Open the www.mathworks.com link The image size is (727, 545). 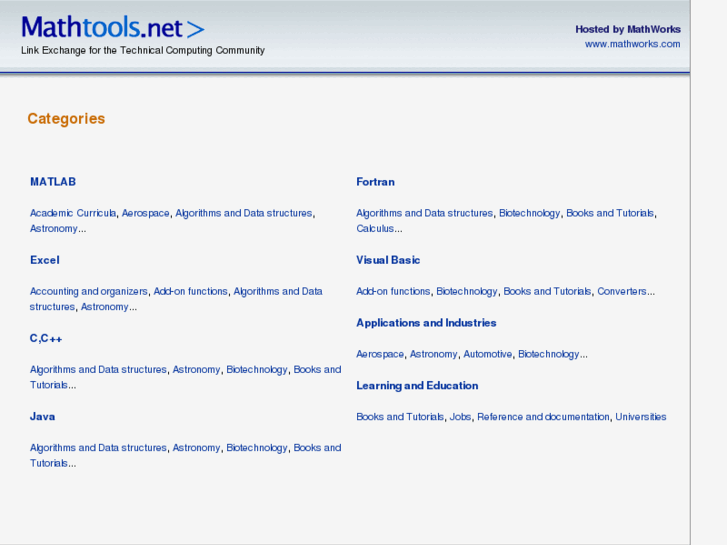[632, 44]
